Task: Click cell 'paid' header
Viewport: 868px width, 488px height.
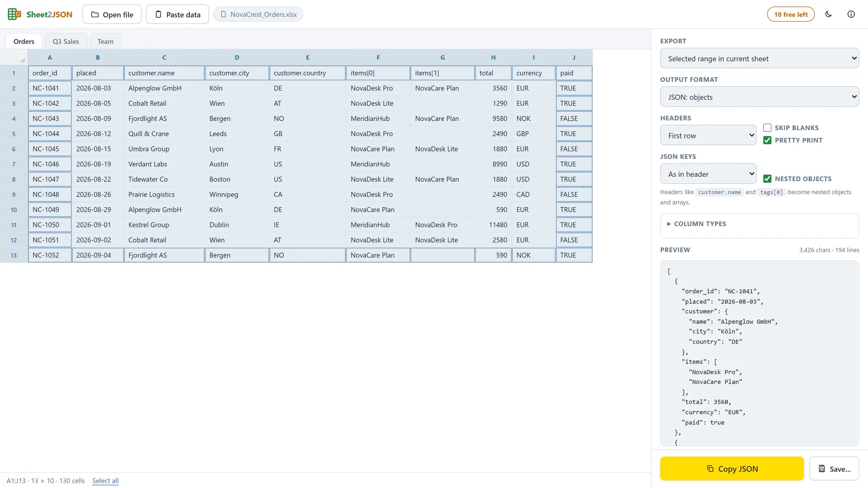Action: click(x=574, y=73)
